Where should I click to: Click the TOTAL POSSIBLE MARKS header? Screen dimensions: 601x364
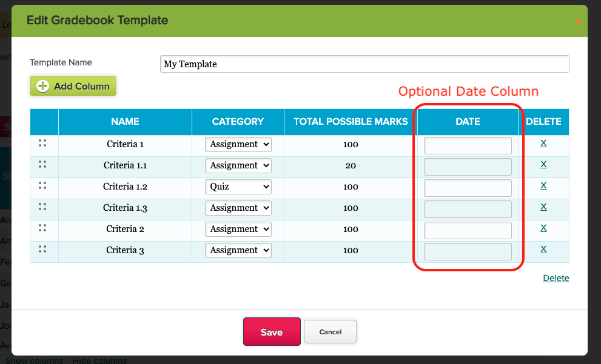pyautogui.click(x=351, y=122)
